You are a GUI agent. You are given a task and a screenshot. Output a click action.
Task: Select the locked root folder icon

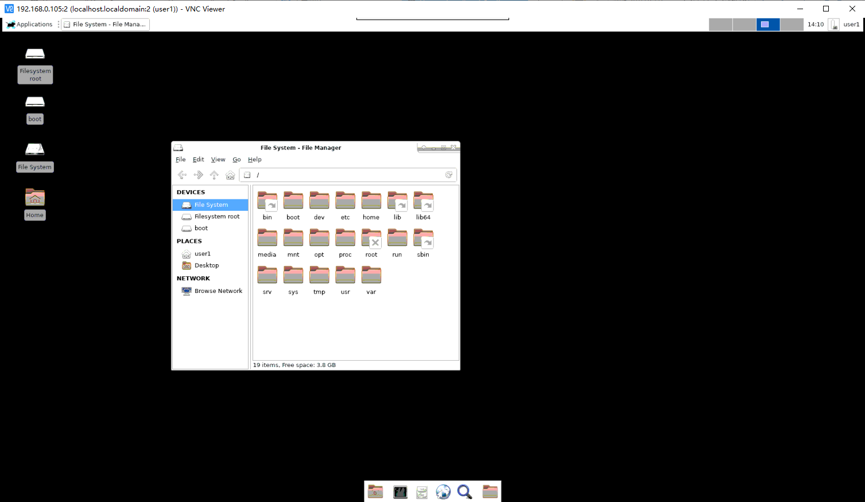pos(371,238)
